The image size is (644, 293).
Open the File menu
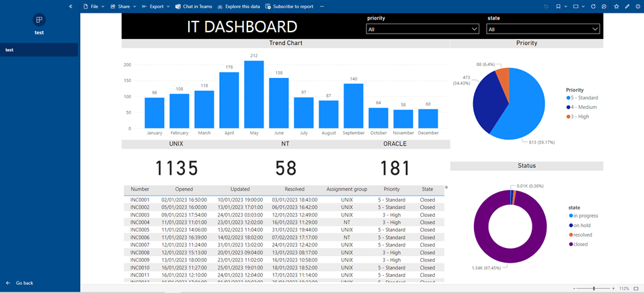[x=93, y=6]
